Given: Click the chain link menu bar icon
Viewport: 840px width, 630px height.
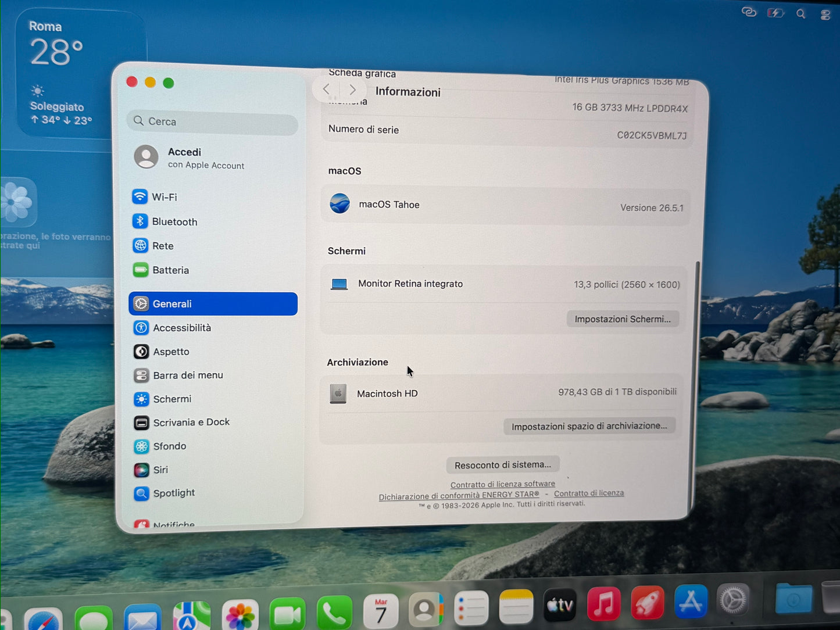Looking at the screenshot, I should coord(749,12).
